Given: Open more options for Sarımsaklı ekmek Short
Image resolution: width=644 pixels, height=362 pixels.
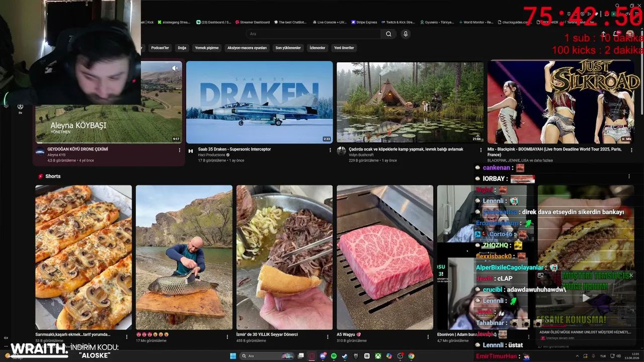Looking at the screenshot, I should (127, 336).
